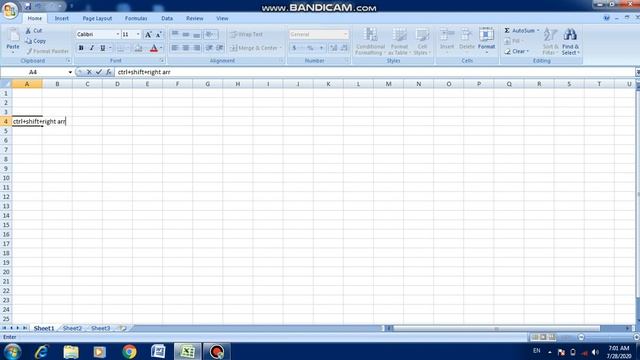The height and width of the screenshot is (360, 640).
Task: Center-align text horizontally
Action: pos(186,48)
